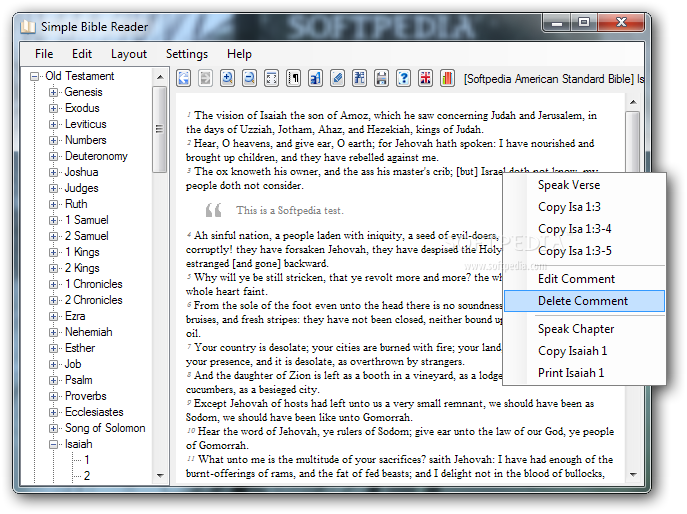
Task: Click the zoom in magnifier icon
Action: (x=227, y=78)
